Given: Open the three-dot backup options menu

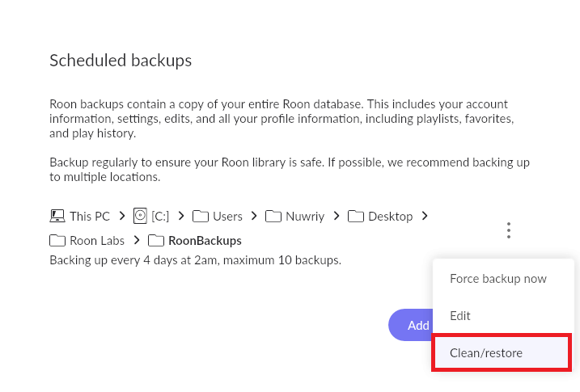Looking at the screenshot, I should (509, 230).
